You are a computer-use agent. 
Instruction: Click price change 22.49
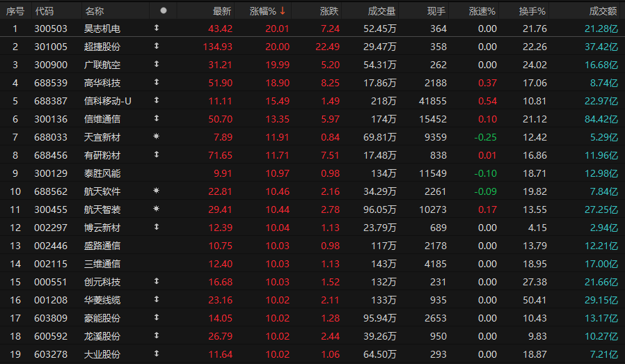327,47
